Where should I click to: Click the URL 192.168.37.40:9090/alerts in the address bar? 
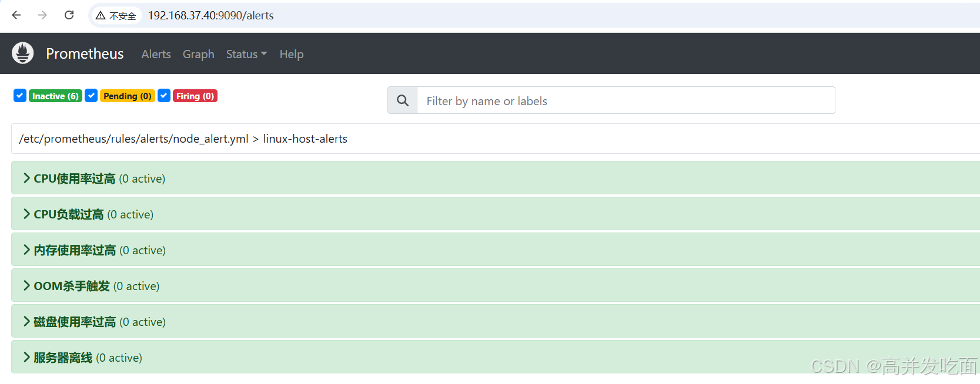click(x=211, y=16)
